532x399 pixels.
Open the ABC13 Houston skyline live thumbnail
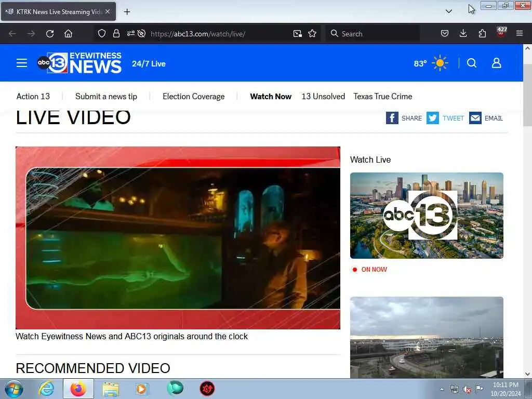pos(427,216)
